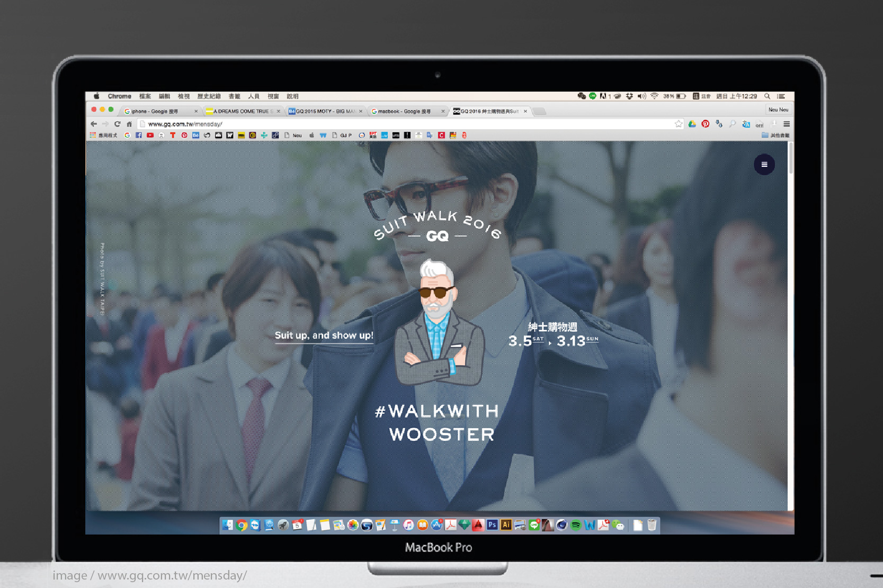Open the Chrome settings hamburger menu
Image resolution: width=883 pixels, height=588 pixels.
(x=787, y=124)
